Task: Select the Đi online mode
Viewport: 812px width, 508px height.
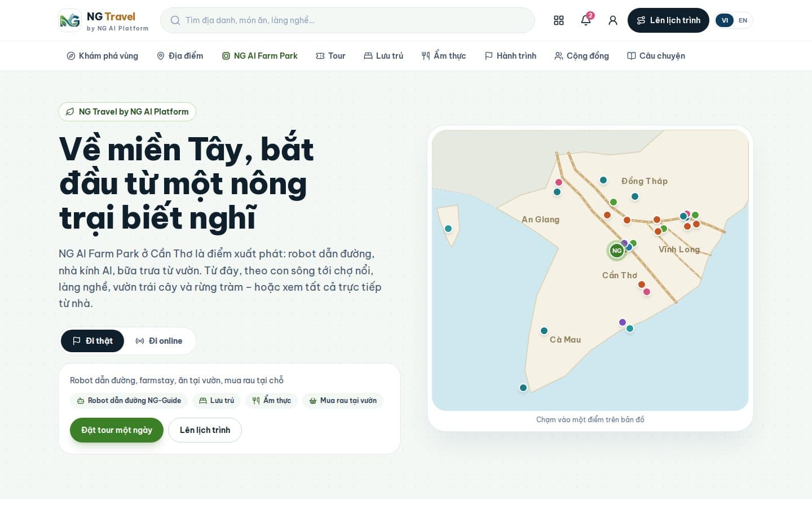Action: (159, 341)
